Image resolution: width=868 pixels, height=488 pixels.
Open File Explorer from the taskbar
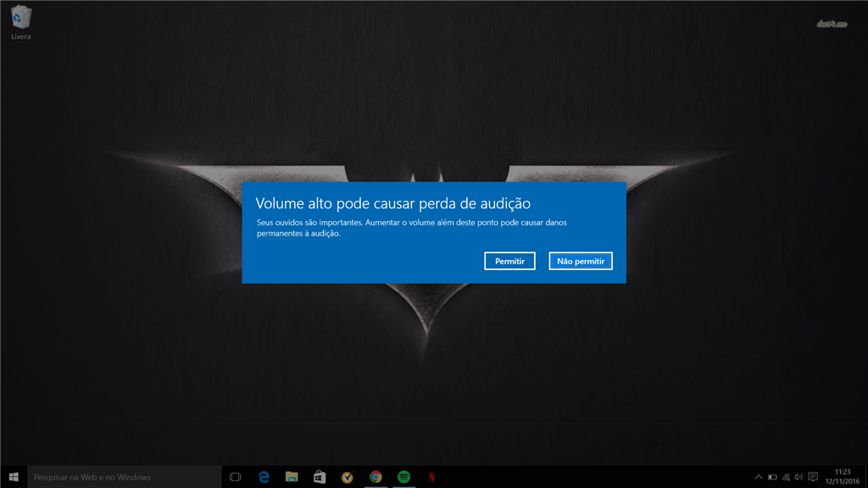click(x=292, y=477)
